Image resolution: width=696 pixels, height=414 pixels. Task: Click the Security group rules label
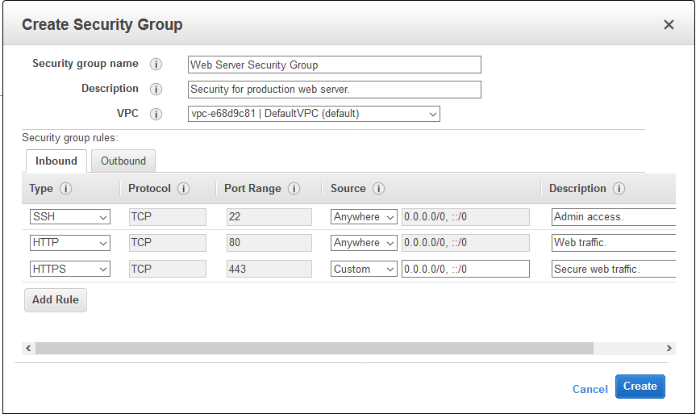click(70, 138)
